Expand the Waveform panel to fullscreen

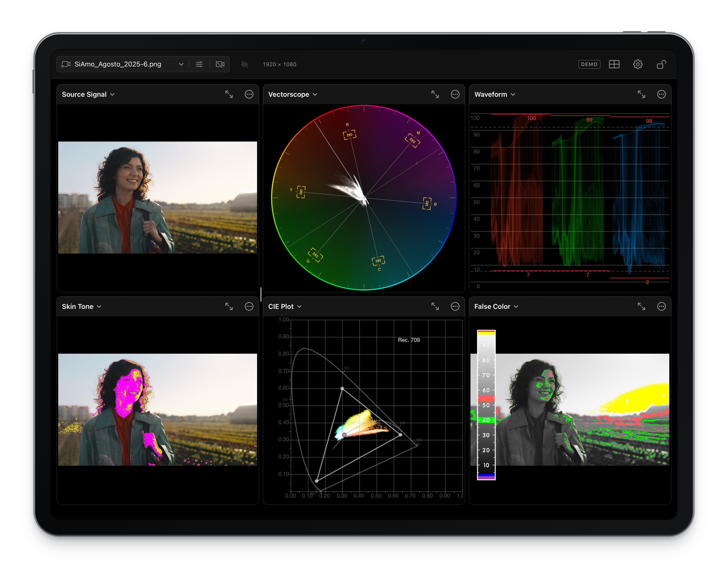click(641, 94)
